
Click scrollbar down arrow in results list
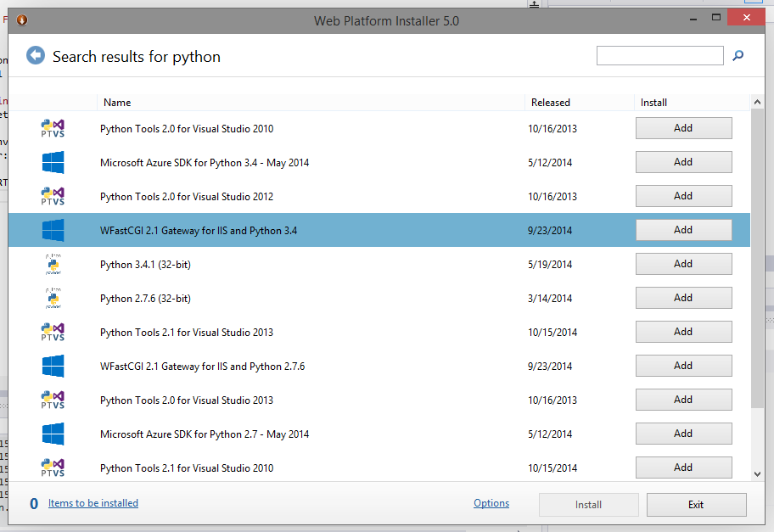pyautogui.click(x=757, y=474)
